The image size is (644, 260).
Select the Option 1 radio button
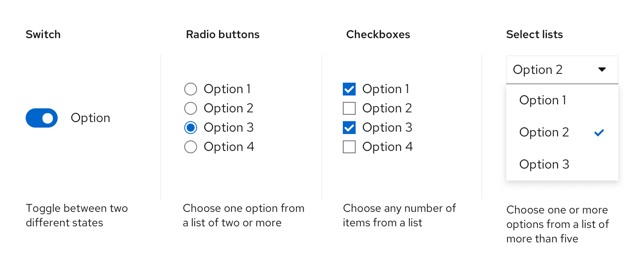pos(191,89)
